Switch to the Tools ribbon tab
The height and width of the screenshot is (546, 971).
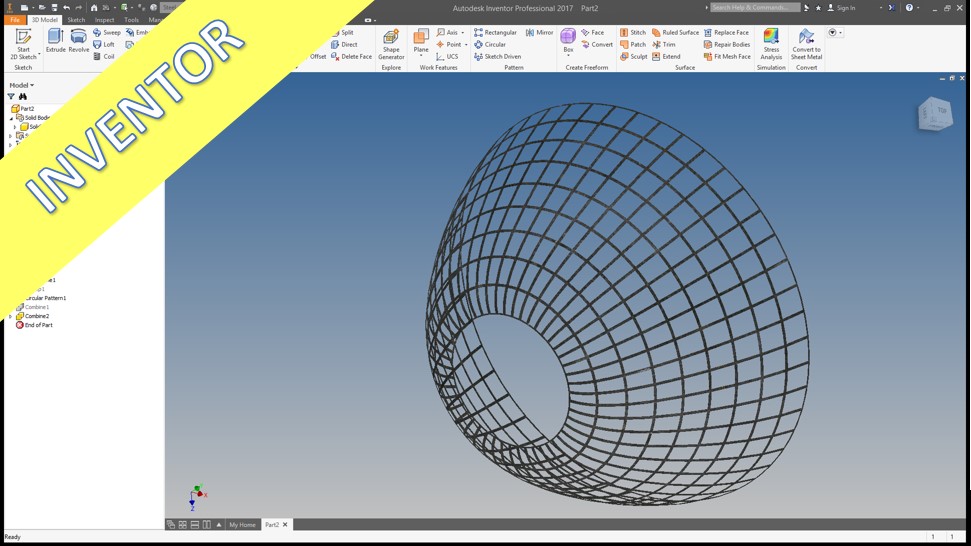click(131, 20)
